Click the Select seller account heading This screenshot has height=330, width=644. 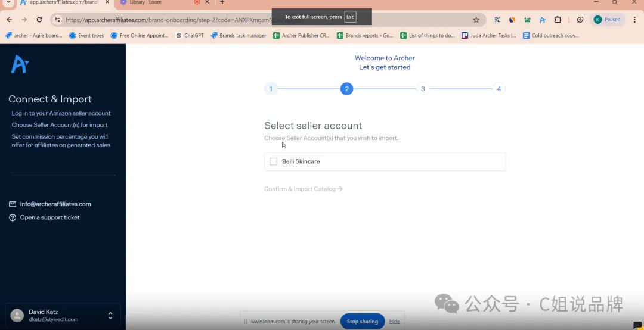(313, 126)
